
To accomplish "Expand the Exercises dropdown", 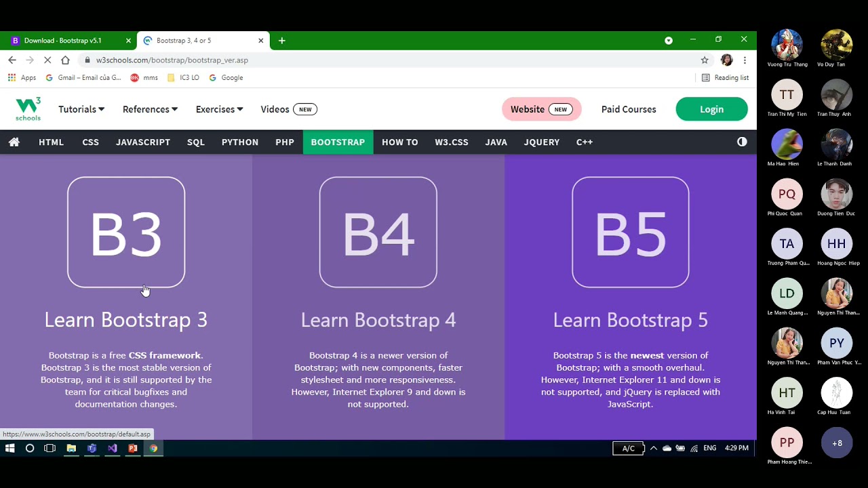I will pos(219,109).
